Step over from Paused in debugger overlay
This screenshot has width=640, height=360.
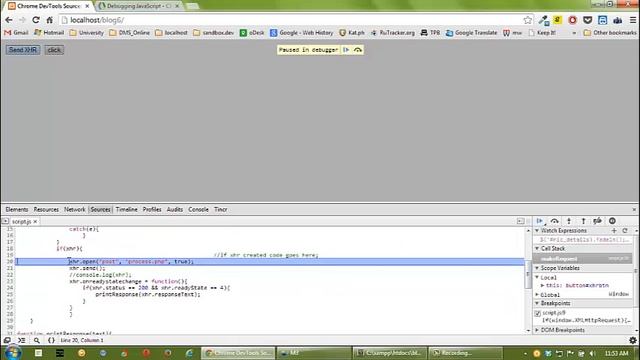pyautogui.click(x=358, y=50)
